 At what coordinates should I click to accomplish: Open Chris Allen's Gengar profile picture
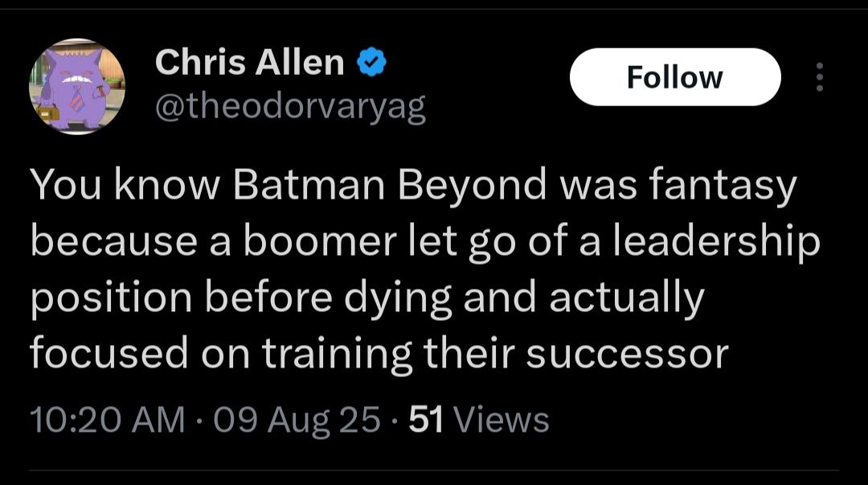pos(77,87)
